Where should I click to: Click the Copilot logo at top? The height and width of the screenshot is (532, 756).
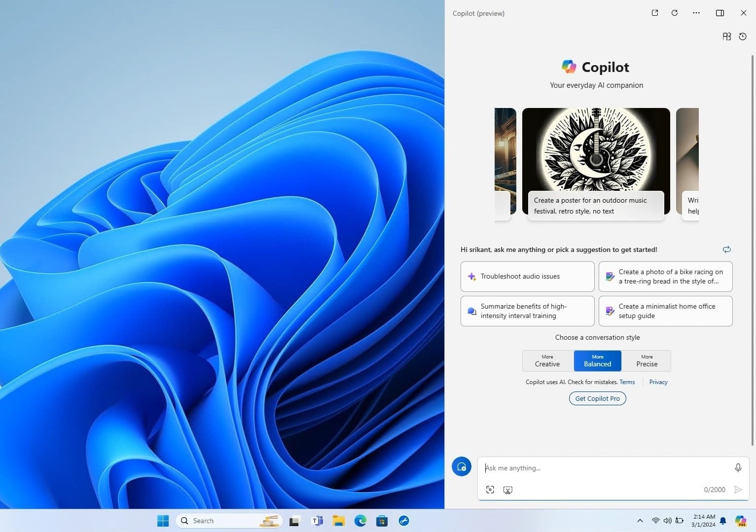(569, 67)
